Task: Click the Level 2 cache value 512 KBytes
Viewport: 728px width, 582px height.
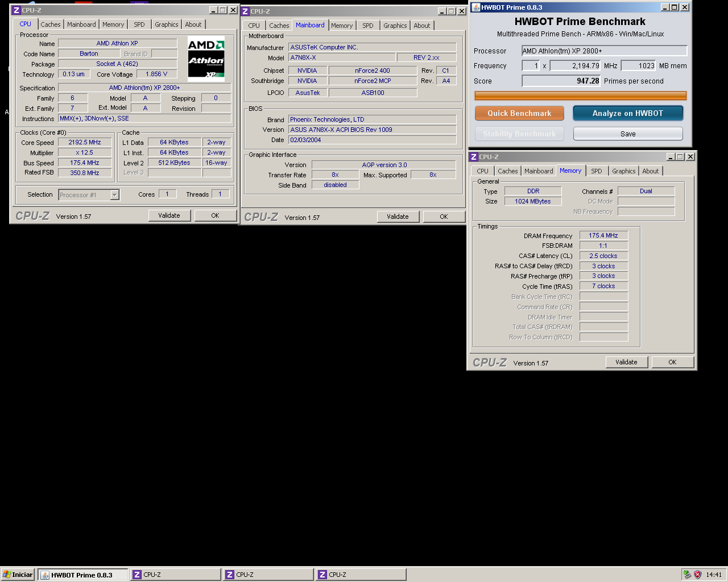Action: click(x=175, y=163)
